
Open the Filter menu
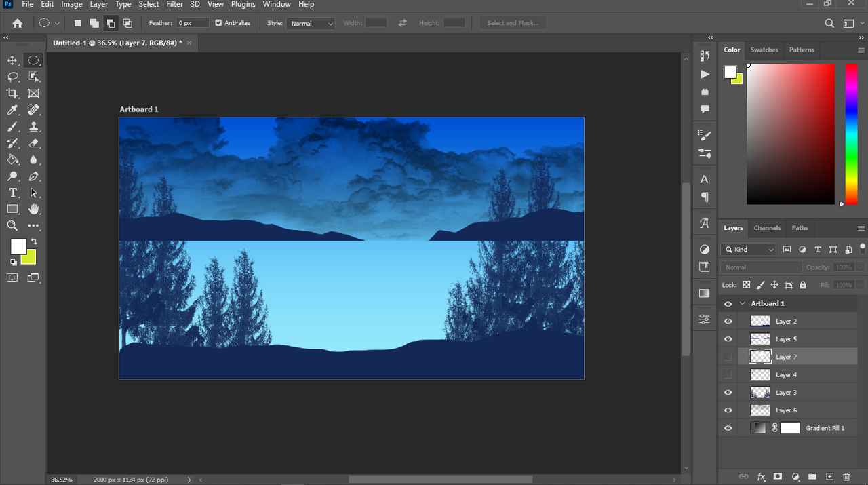[174, 4]
